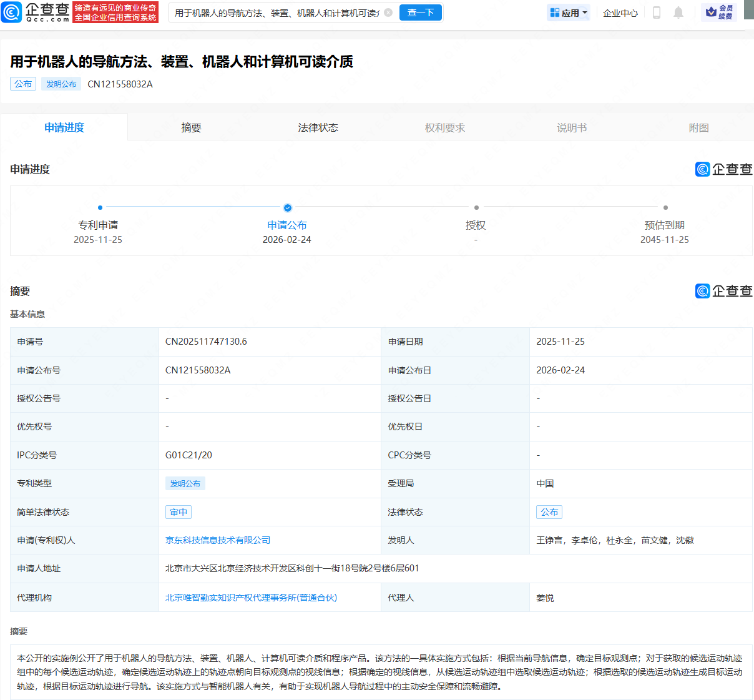View the 说明书 tab

[571, 127]
